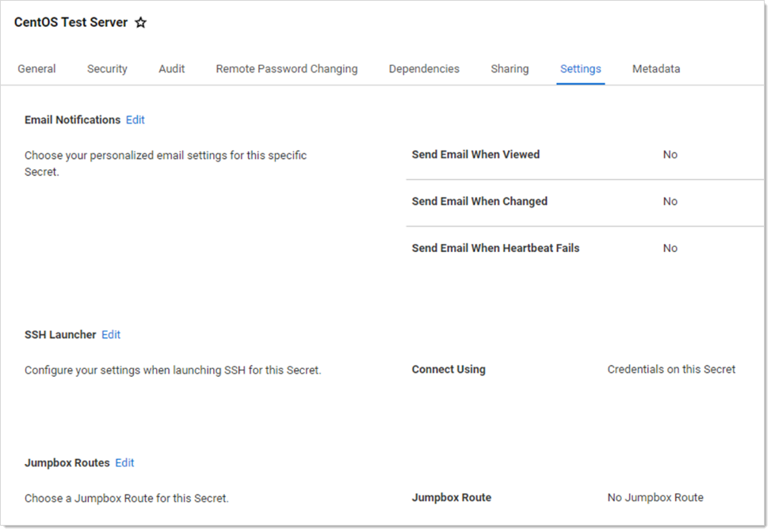Click the Email Notifications heading
Viewport: 771px width, 532px height.
click(x=72, y=120)
